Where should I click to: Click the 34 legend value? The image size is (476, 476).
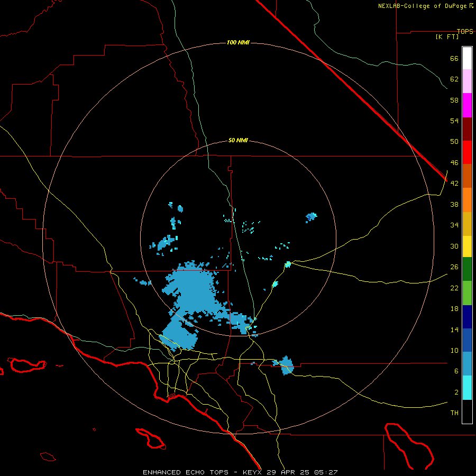454,225
